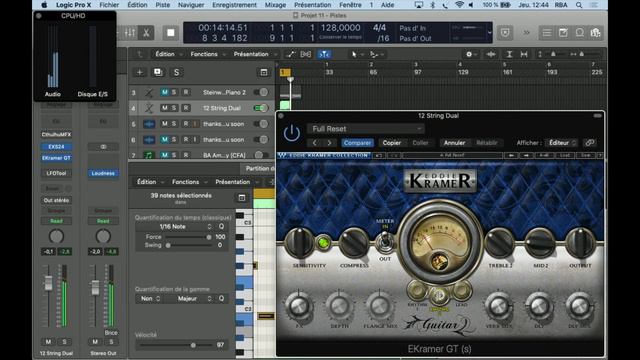Screen dimensions: 640x360
Task: Enable input monitoring on track 5
Action: [195, 124]
